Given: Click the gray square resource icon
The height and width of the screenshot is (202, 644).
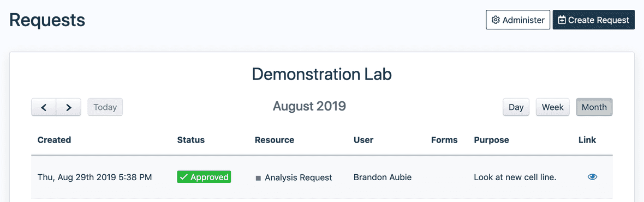Looking at the screenshot, I should pyautogui.click(x=258, y=178).
